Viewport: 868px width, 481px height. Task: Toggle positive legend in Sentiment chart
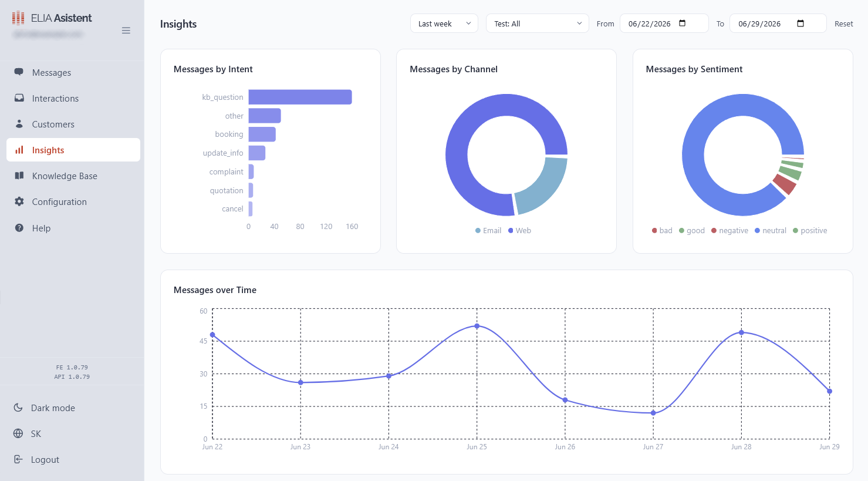(810, 230)
